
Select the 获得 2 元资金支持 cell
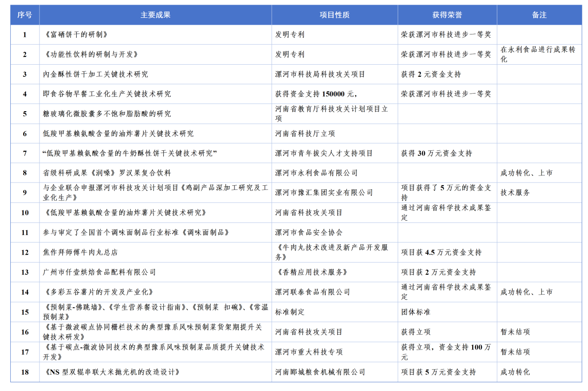tap(431, 74)
